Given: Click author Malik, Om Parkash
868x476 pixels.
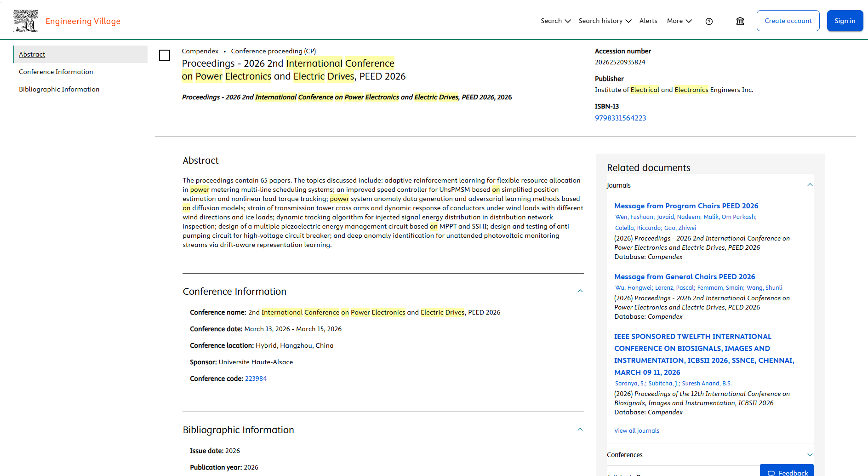Looking at the screenshot, I should pyautogui.click(x=730, y=217).
